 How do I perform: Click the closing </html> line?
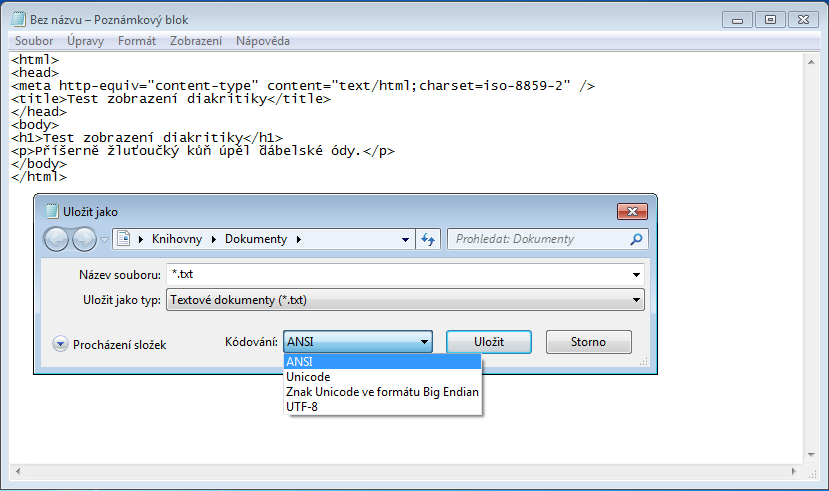coord(39,177)
